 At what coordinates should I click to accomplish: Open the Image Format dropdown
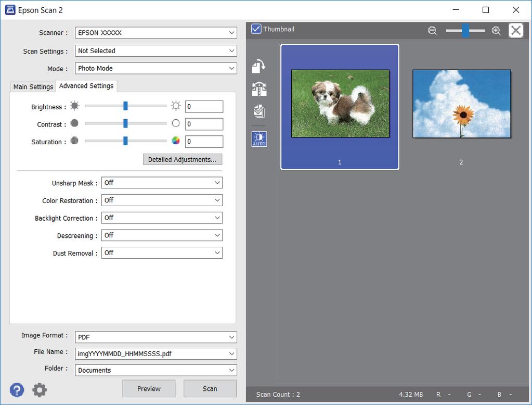[155, 337]
